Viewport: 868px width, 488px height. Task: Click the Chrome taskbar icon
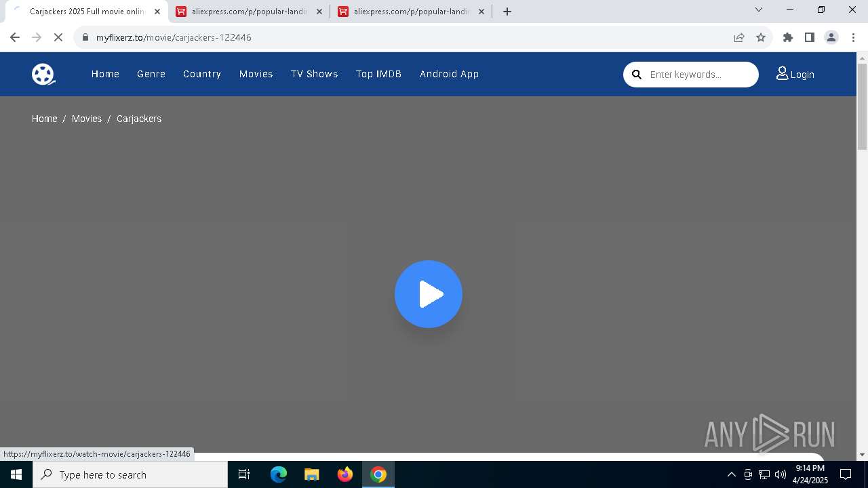(x=378, y=474)
